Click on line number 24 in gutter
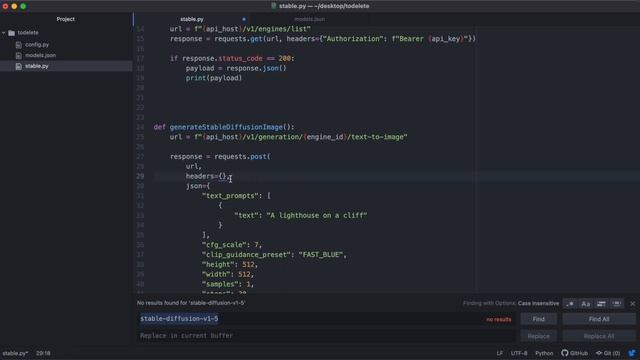The width and height of the screenshot is (640, 360). point(140,127)
